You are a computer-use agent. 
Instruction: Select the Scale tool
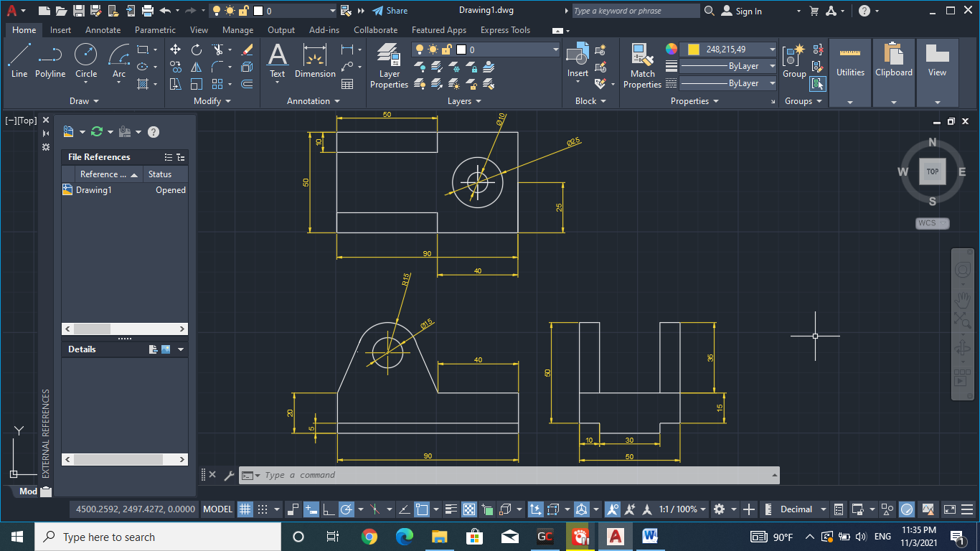pos(197,84)
